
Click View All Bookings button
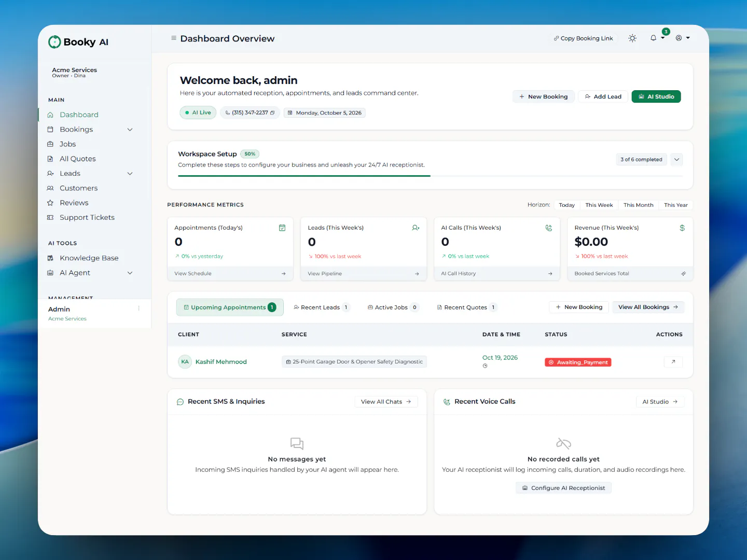(x=648, y=307)
